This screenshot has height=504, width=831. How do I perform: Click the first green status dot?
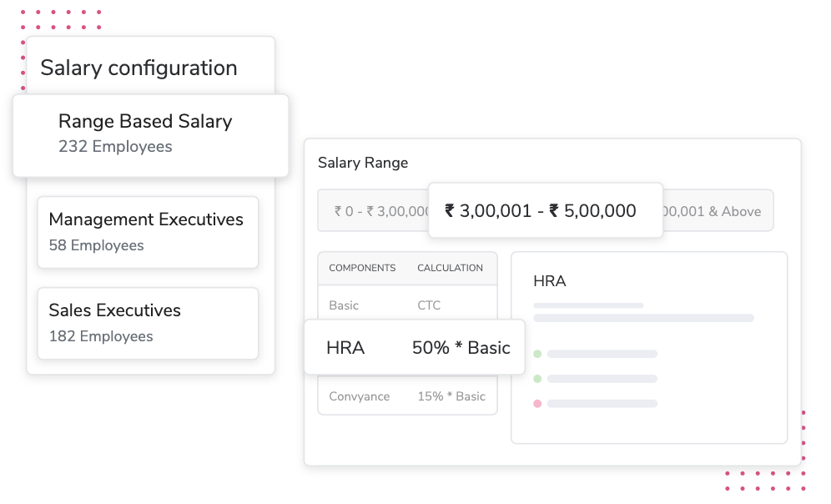(x=537, y=354)
